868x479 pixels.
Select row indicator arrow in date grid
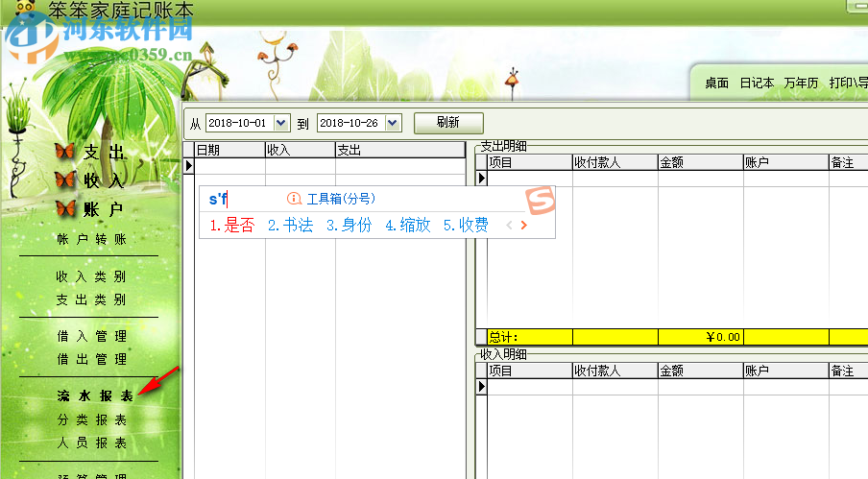(189, 165)
